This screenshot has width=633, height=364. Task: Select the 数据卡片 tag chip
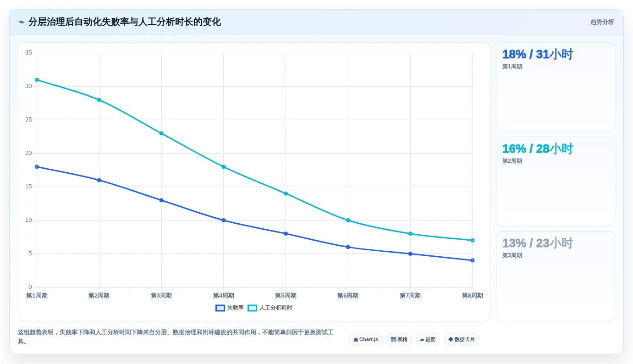click(x=461, y=340)
